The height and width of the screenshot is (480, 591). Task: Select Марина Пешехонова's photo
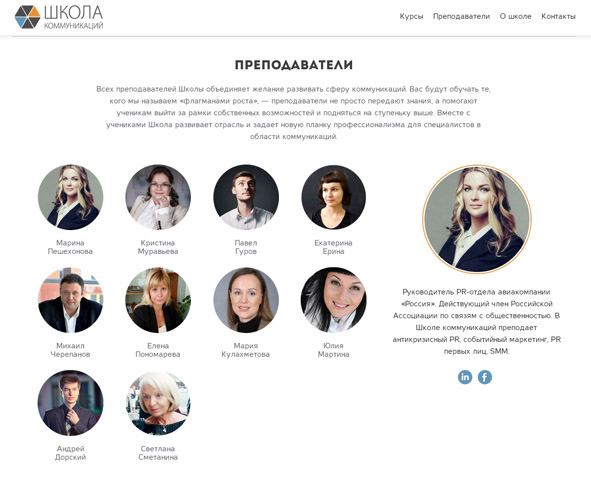click(70, 197)
